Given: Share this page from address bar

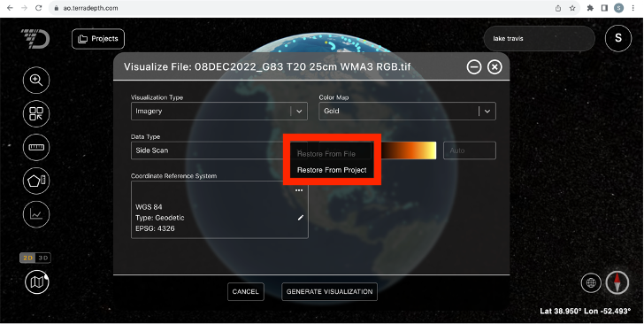Looking at the screenshot, I should click(558, 8).
